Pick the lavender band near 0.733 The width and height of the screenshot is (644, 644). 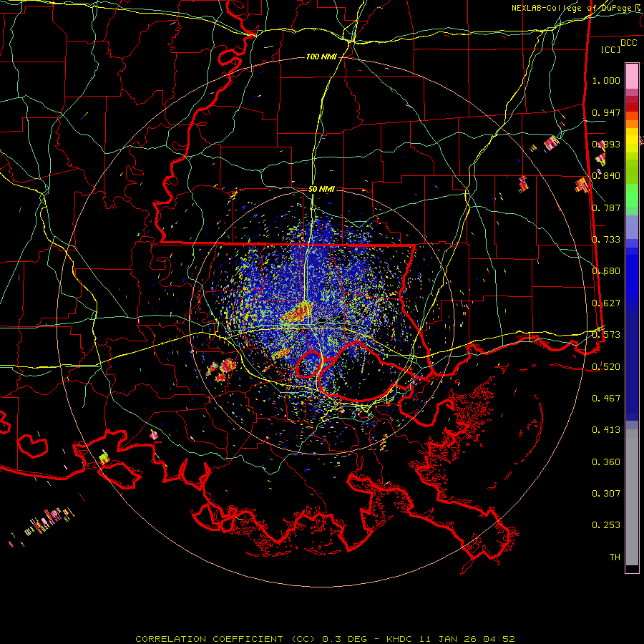click(x=632, y=228)
